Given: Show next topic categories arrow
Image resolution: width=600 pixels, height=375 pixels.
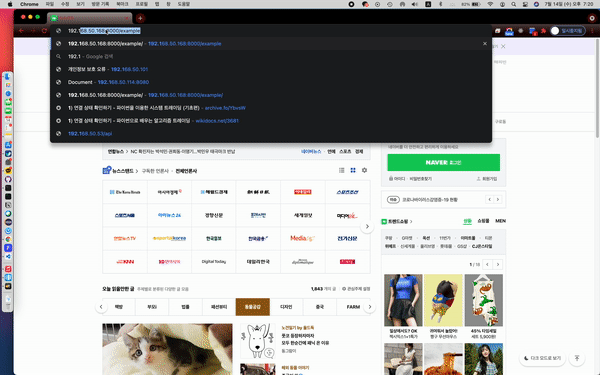Looking at the screenshot, I should click(x=370, y=307).
